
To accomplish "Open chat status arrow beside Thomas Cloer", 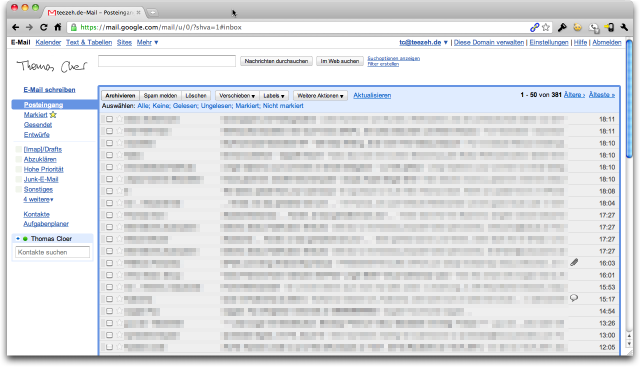I will coord(18,238).
